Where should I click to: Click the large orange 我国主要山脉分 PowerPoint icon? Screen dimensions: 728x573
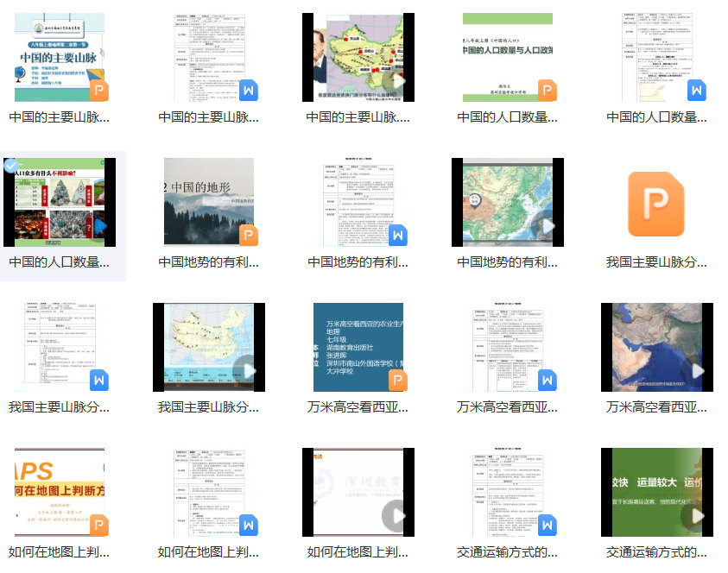pos(656,204)
